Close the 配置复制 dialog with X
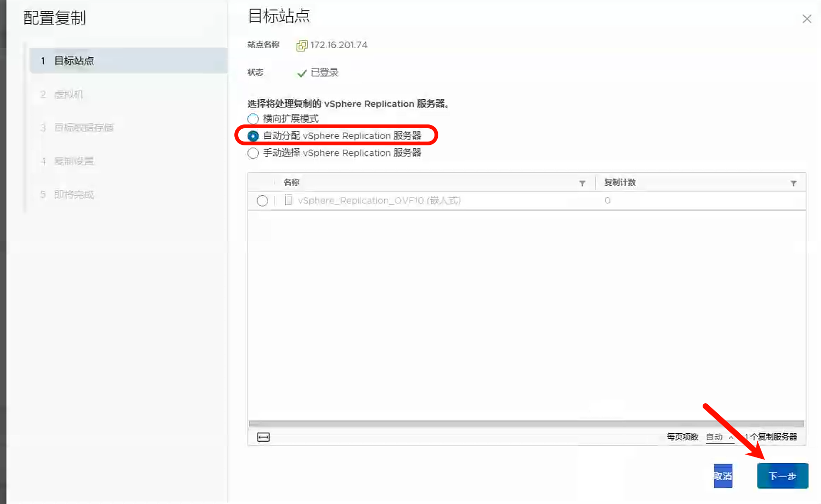The height and width of the screenshot is (504, 821). 806,19
